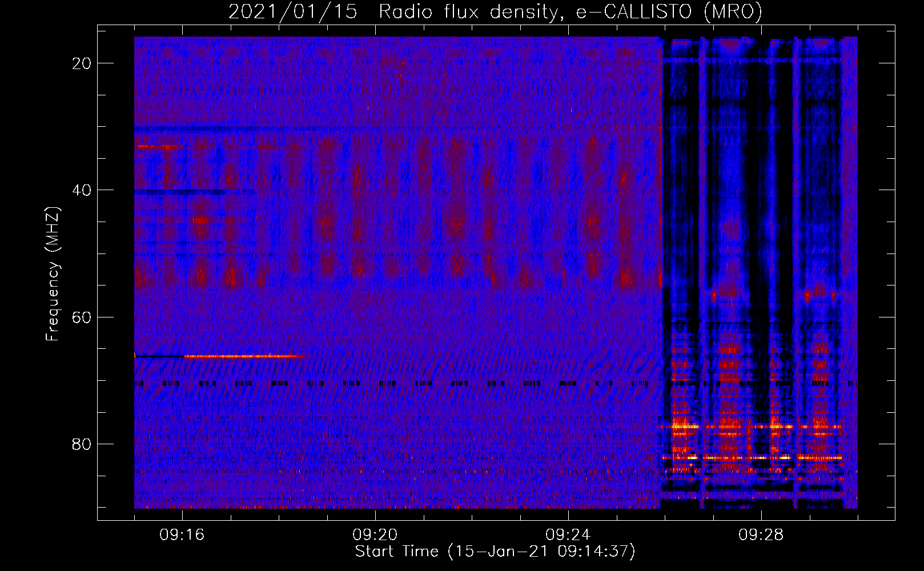The image size is (924, 571).
Task: Click the 09:20 time tick label
Action: [x=375, y=535]
